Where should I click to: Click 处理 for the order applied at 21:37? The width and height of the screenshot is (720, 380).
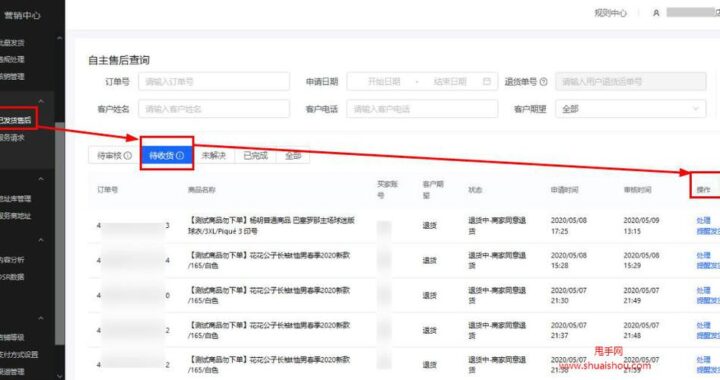[703, 325]
